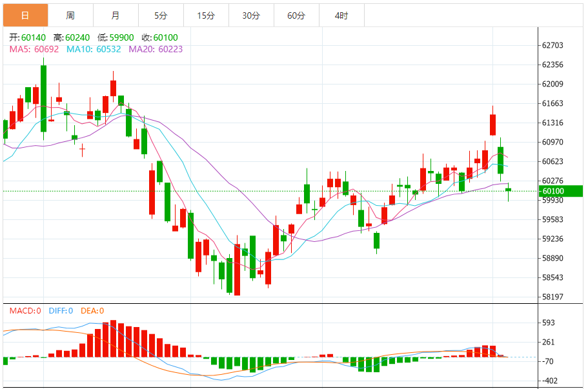Click the MA5: 60692 indicator label
Screen dimensions: 588x389
(34, 49)
